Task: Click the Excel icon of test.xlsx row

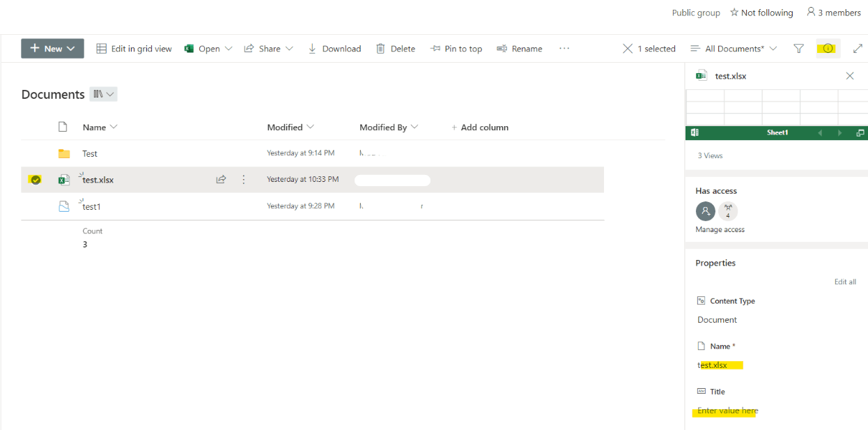Action: click(x=64, y=180)
